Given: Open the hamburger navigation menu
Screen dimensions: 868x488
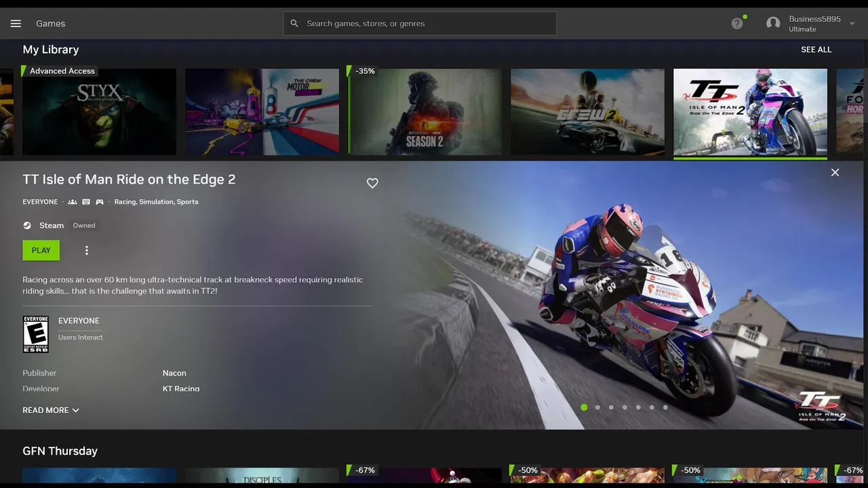Looking at the screenshot, I should 16,24.
